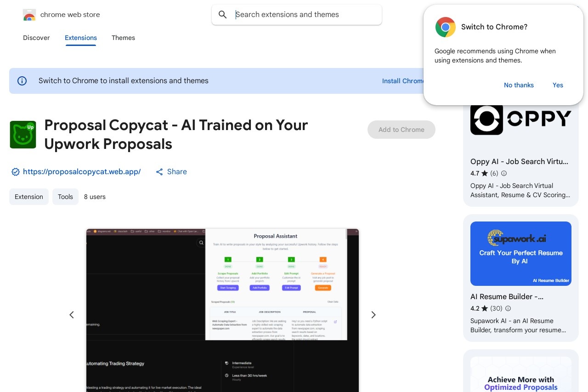Click Supawork AI description text
This screenshot has height=392, width=588.
tap(518, 325)
